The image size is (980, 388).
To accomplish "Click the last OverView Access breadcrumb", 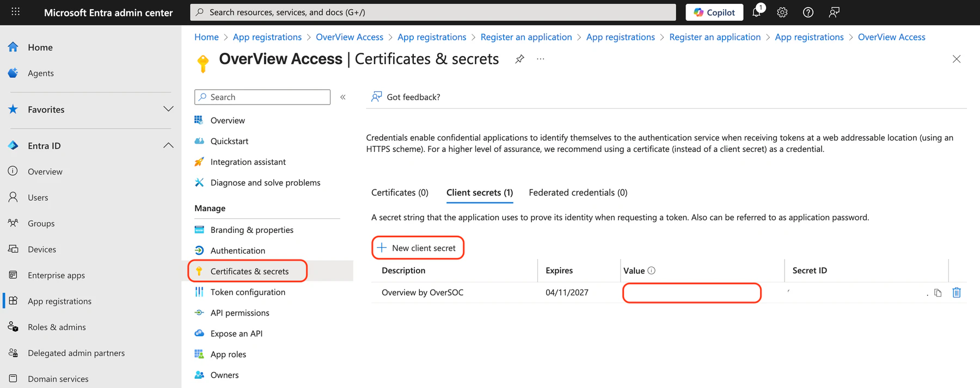I will pos(891,37).
